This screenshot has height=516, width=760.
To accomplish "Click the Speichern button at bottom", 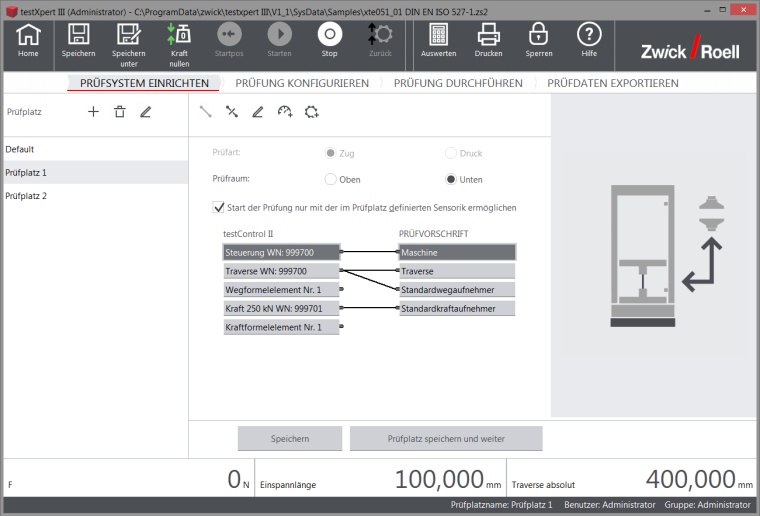I will [x=289, y=438].
